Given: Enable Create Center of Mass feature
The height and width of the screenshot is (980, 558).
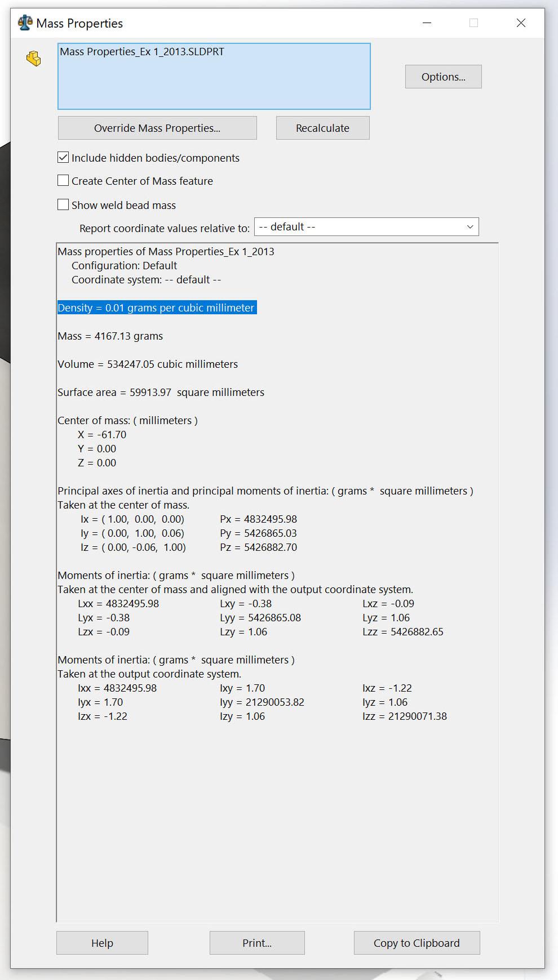Looking at the screenshot, I should [63, 181].
